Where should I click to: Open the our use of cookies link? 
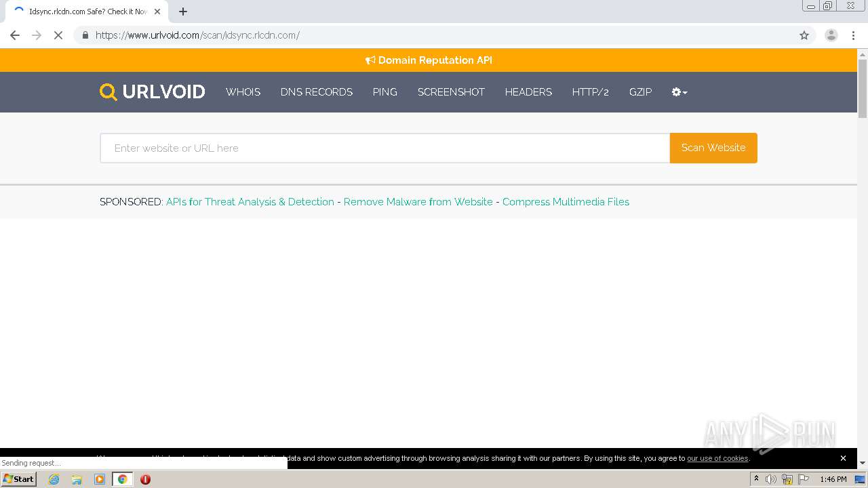pos(717,459)
